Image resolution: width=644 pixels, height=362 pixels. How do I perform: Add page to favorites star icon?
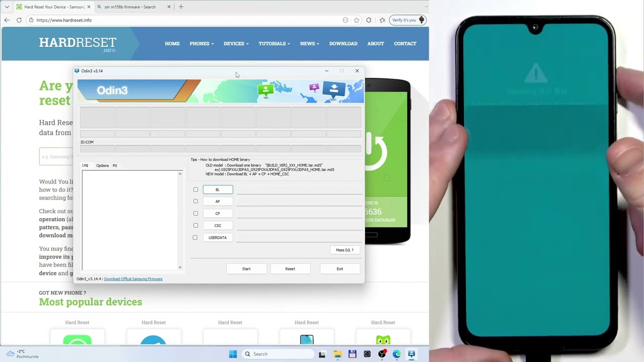pyautogui.click(x=357, y=20)
